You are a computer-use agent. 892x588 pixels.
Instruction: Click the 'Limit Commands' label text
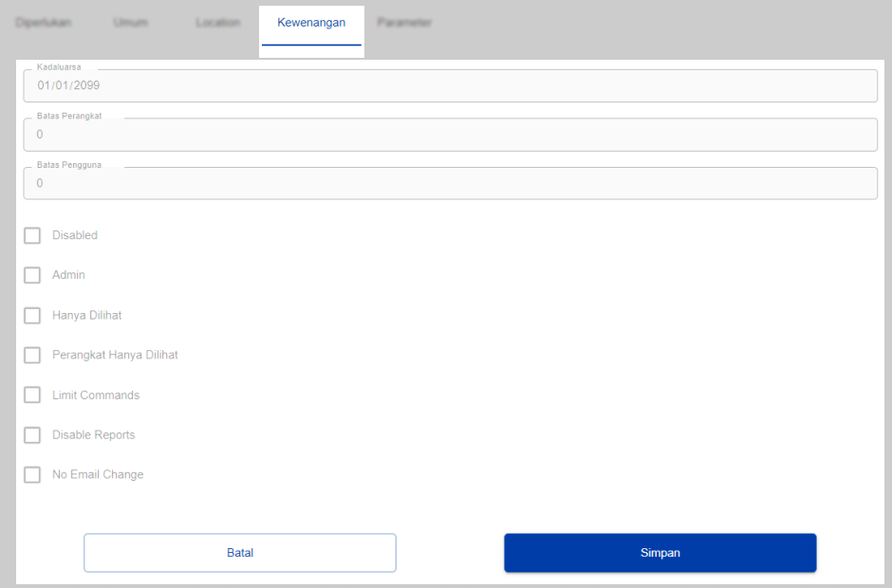click(x=96, y=395)
